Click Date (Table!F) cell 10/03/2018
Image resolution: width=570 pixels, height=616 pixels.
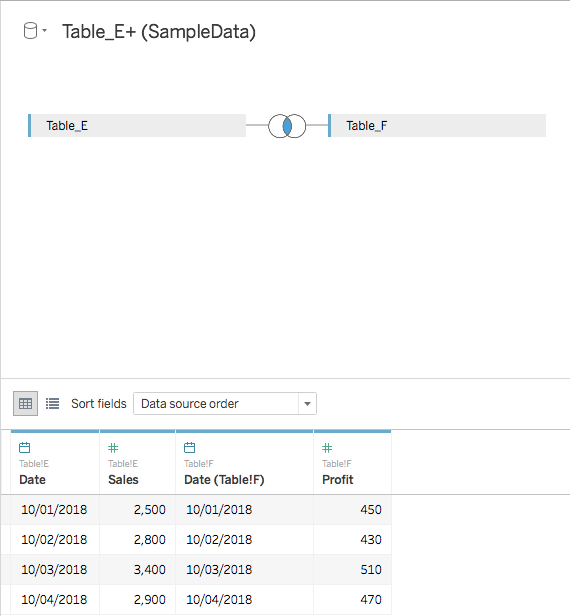tap(219, 570)
